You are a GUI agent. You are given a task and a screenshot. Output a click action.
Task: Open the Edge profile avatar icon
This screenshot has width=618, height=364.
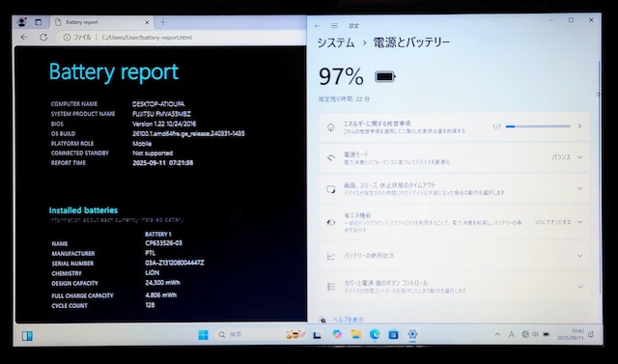[22, 22]
